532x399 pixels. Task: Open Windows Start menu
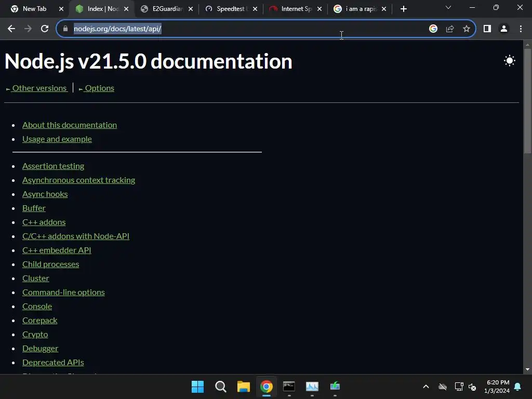pos(197,387)
